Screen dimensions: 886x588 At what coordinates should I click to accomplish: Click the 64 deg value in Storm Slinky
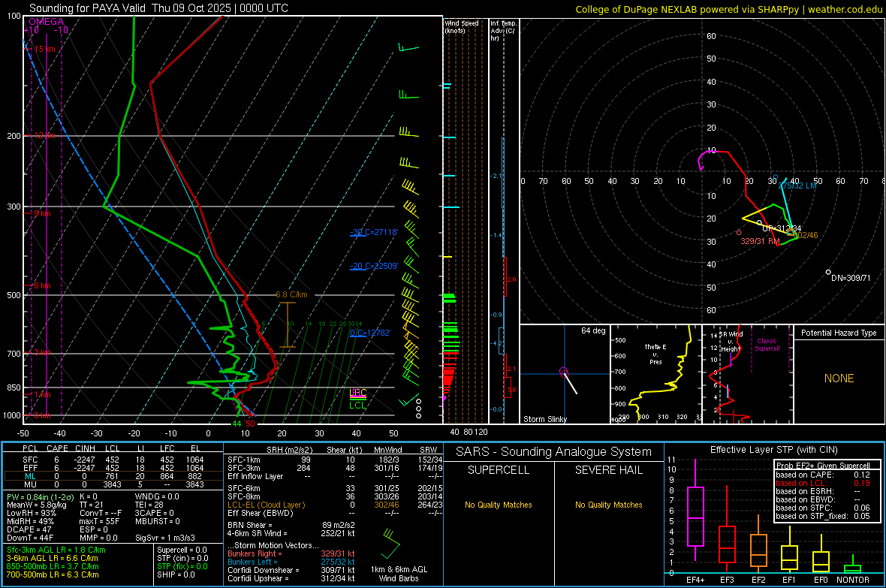(593, 330)
